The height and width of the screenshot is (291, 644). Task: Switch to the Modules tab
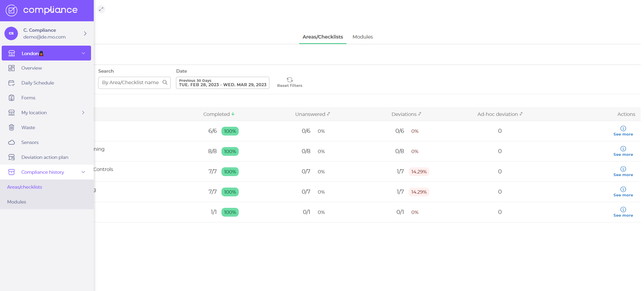point(362,37)
